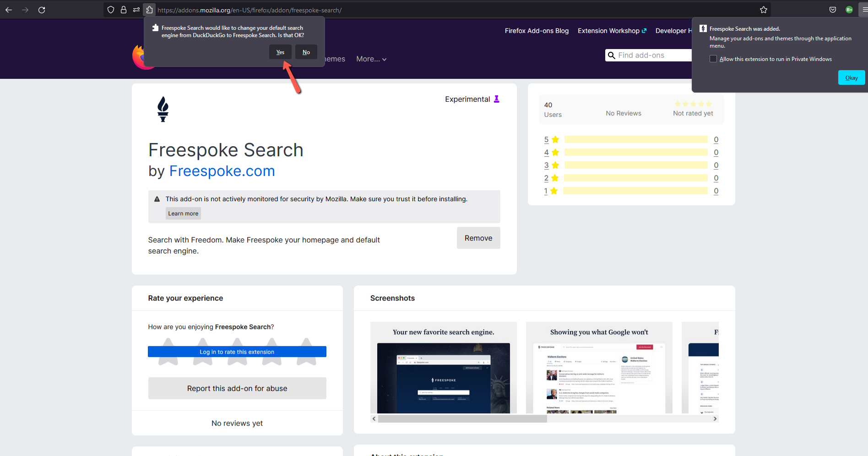Click the magnifier icon in Find add-ons
This screenshot has width=868, height=456.
(x=611, y=55)
